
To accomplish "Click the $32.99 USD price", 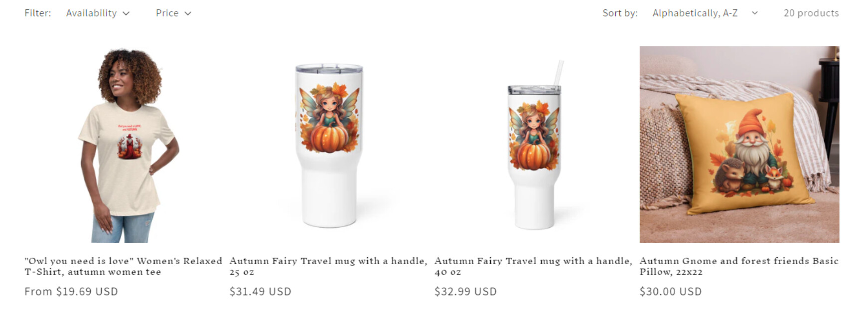I will 465,292.
